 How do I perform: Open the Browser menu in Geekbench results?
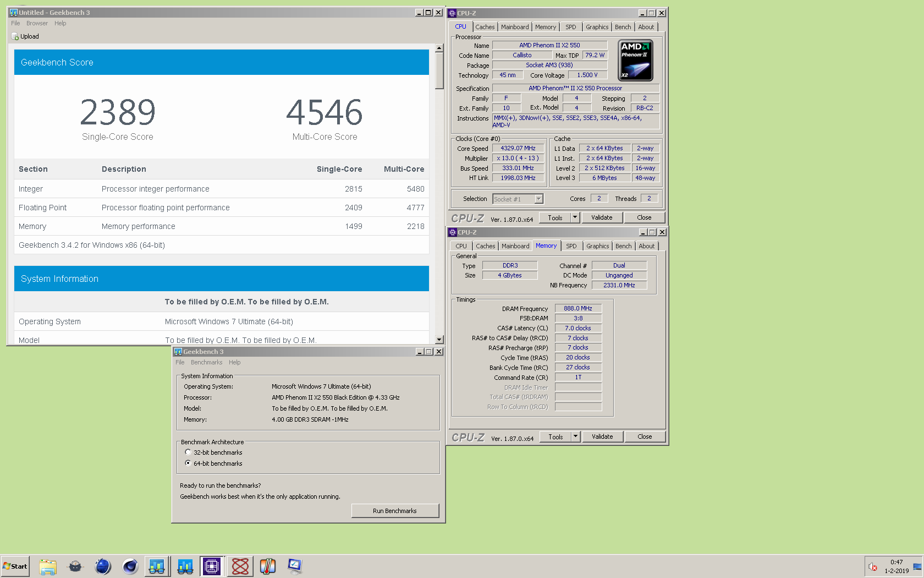point(37,23)
